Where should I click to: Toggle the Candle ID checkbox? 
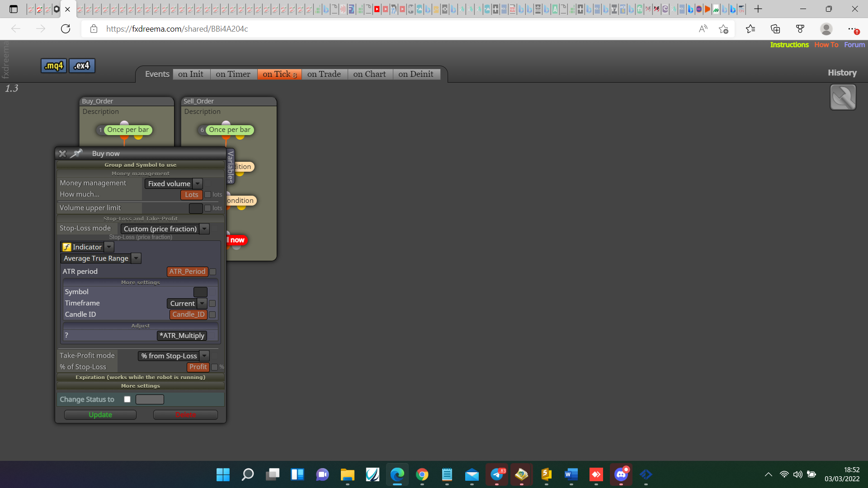[212, 315]
